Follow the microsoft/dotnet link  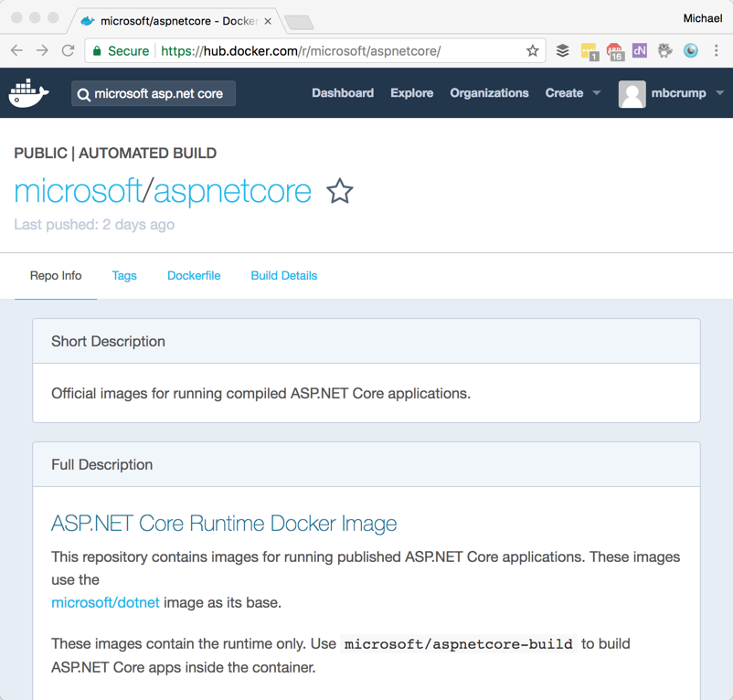(x=105, y=602)
